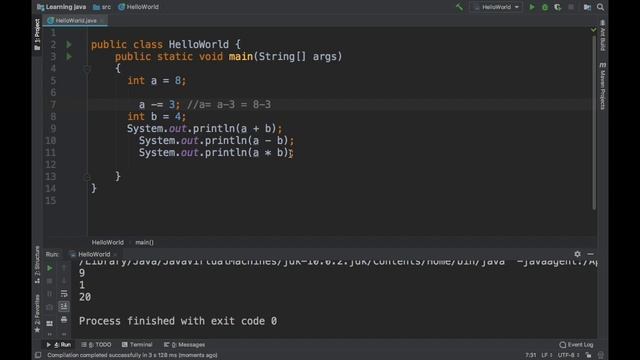
Task: Click code line 'int b = 4;'
Action: tap(157, 116)
